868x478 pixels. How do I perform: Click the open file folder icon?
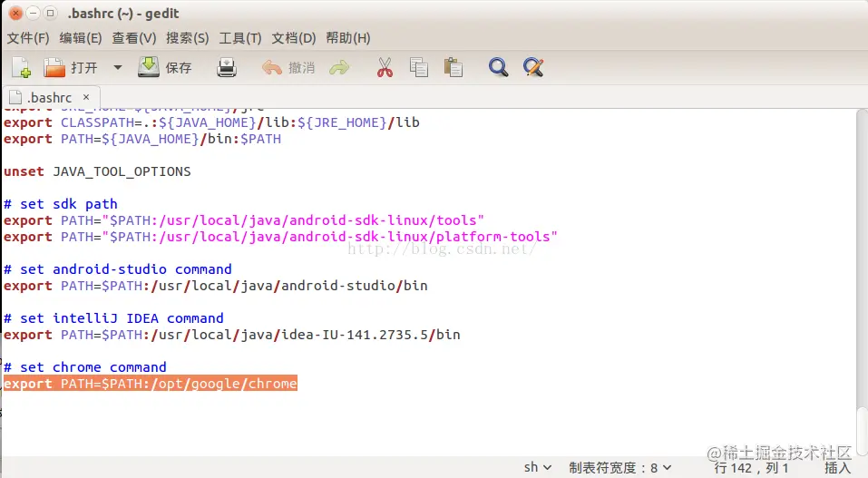click(x=54, y=68)
